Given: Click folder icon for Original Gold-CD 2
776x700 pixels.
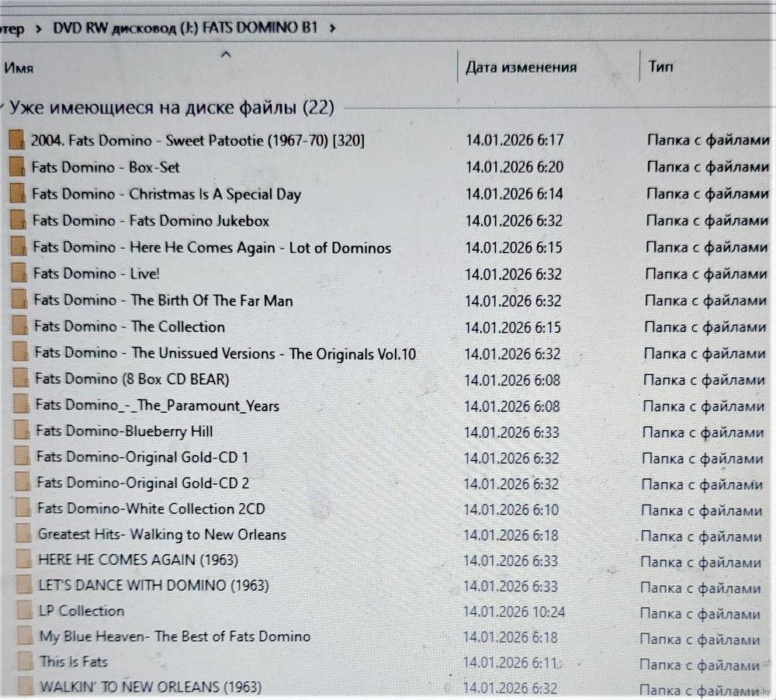Looking at the screenshot, I should (x=24, y=483).
